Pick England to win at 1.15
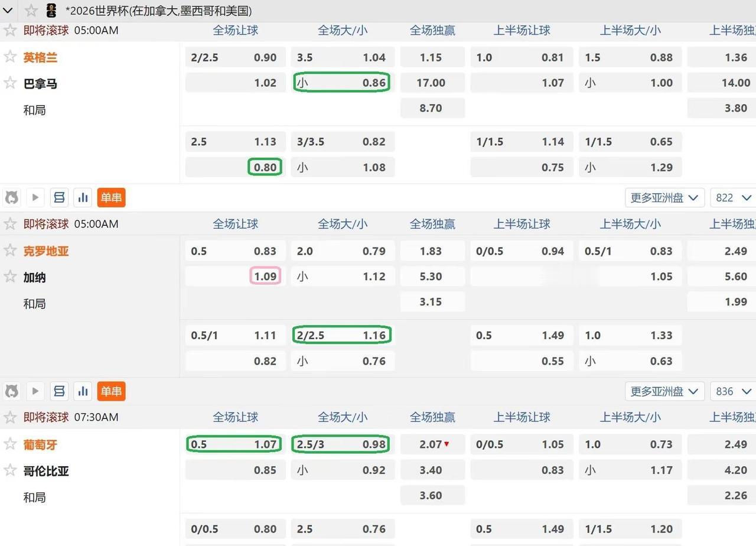 pos(432,57)
